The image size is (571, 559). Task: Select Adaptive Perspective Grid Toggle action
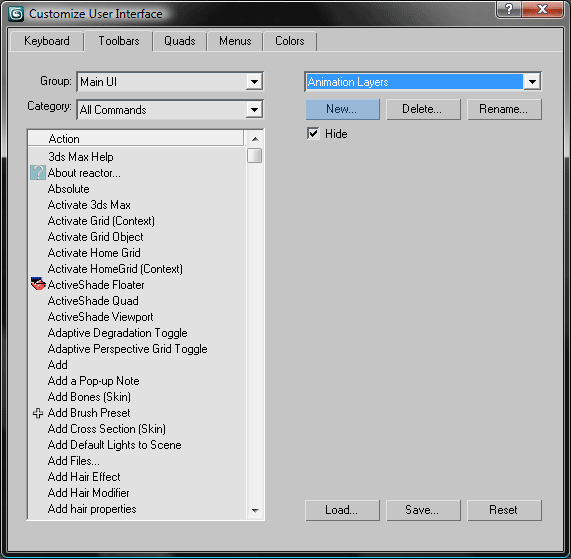coord(127,349)
